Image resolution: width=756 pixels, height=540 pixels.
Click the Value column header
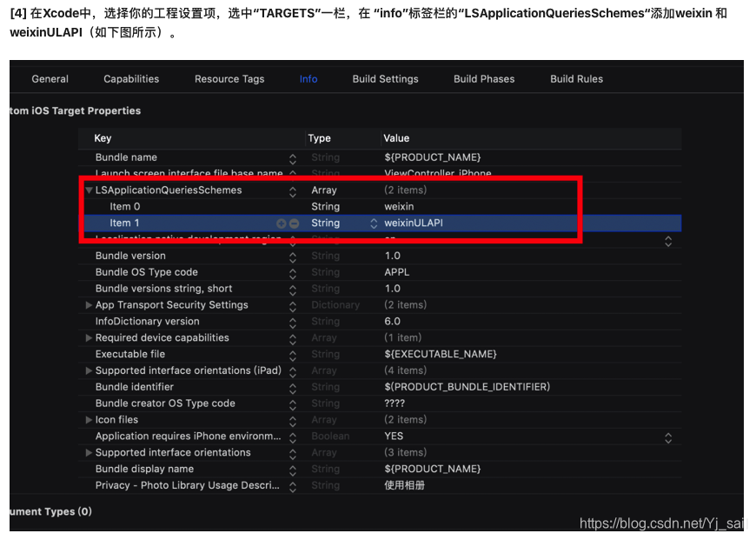(396, 138)
